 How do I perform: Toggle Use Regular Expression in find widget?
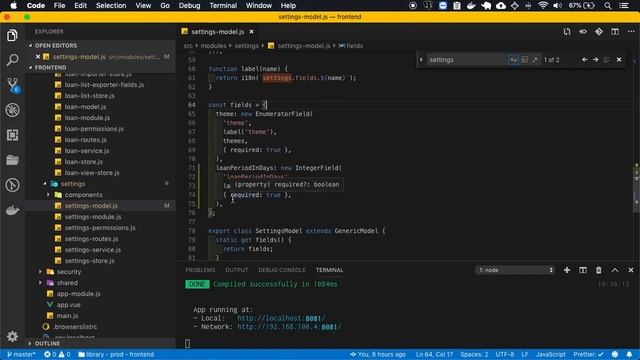point(535,60)
